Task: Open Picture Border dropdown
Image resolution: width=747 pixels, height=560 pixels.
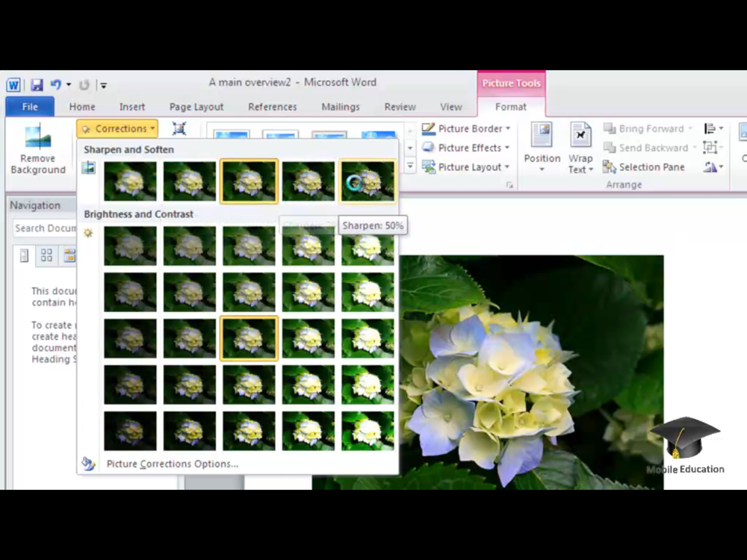Action: pos(466,128)
